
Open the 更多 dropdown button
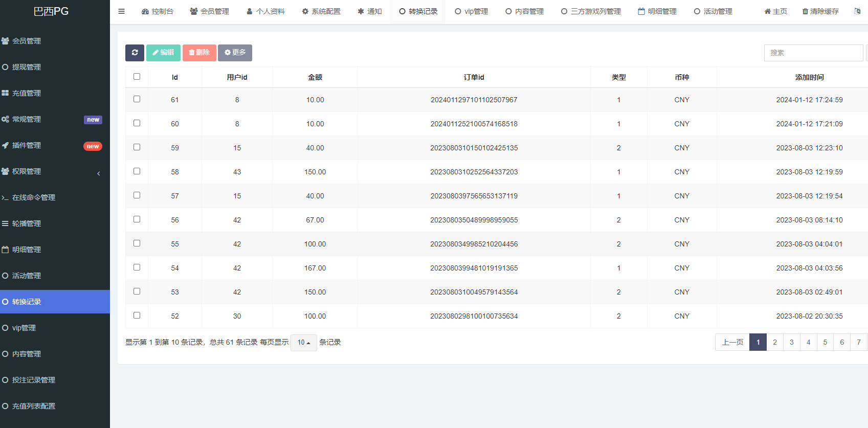pos(235,53)
